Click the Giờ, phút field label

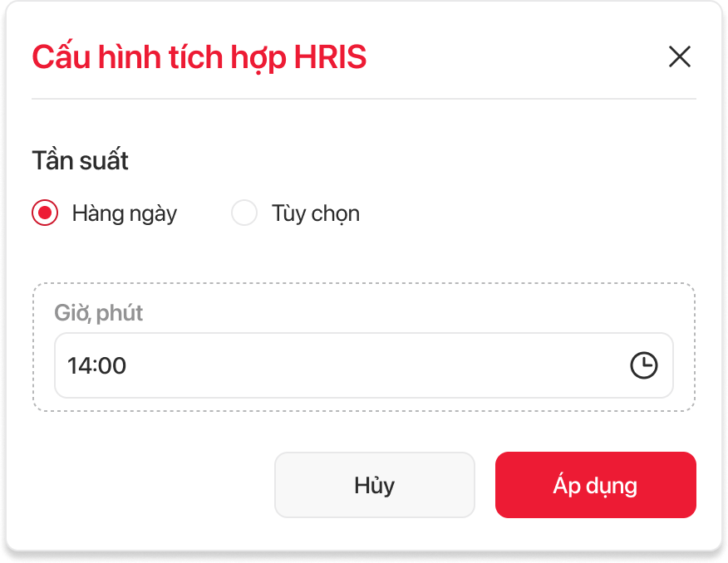click(x=98, y=312)
